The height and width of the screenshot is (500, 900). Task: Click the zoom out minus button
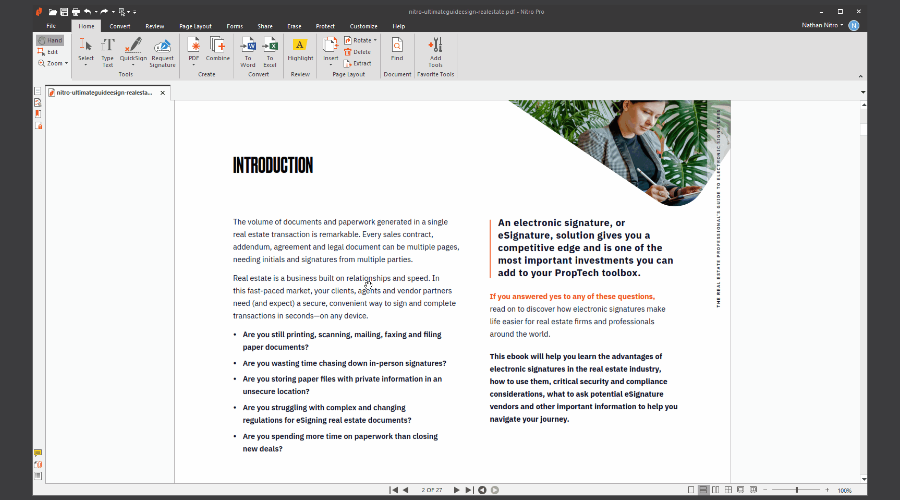click(765, 490)
